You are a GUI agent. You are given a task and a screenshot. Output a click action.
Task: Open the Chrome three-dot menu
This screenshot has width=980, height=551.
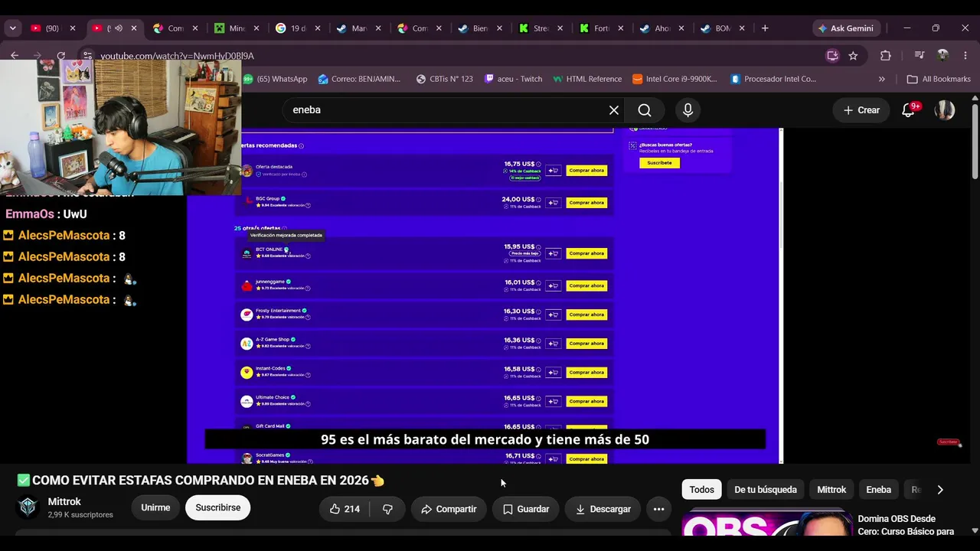point(964,55)
